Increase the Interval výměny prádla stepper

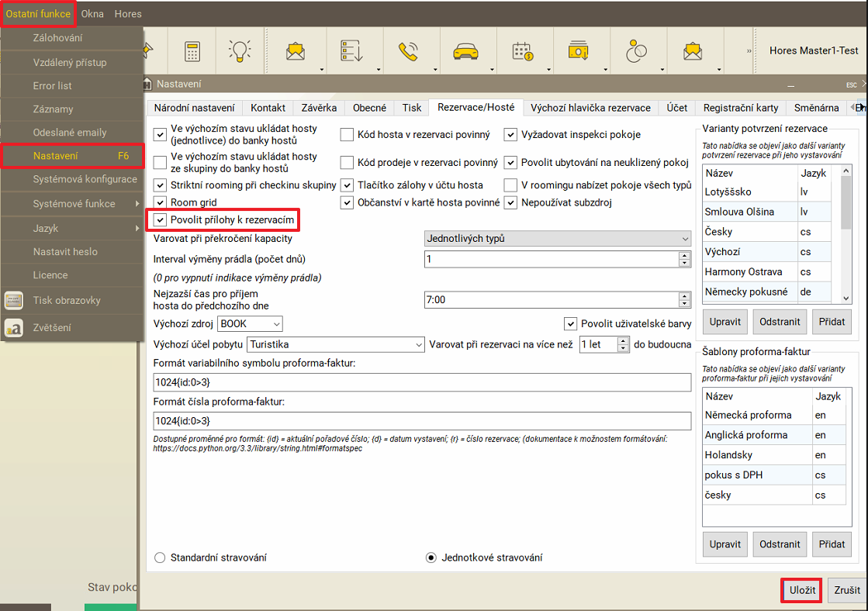point(684,255)
